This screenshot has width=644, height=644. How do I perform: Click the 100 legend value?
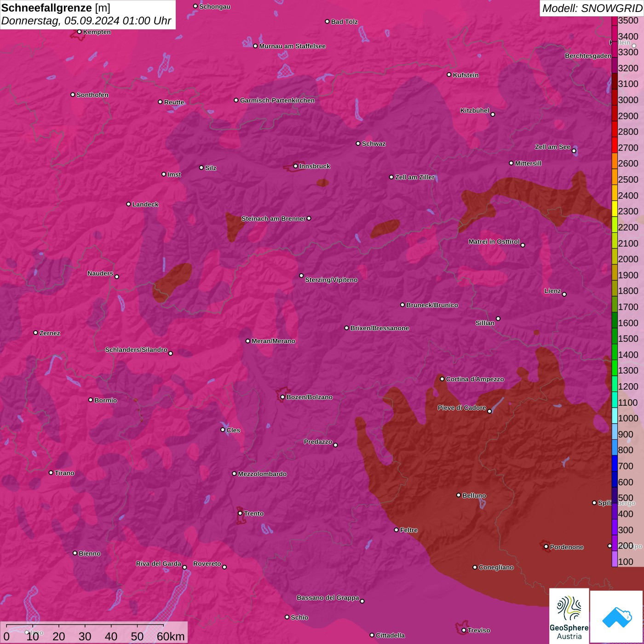tap(626, 562)
